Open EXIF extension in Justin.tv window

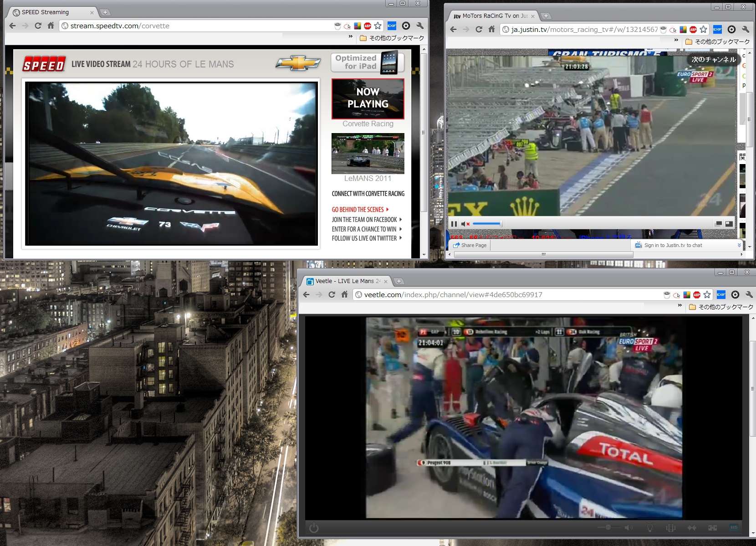(x=717, y=30)
